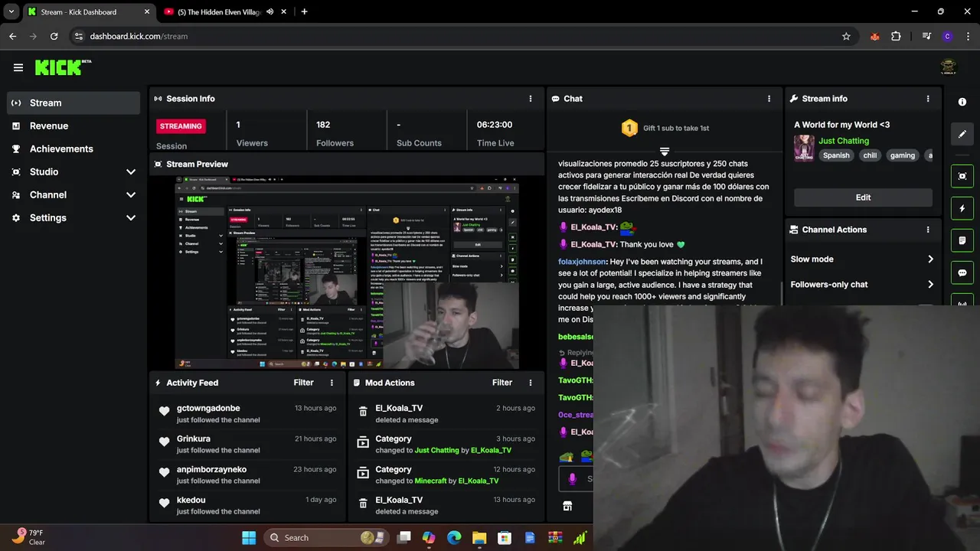Click the Edit button in Stream info
This screenshot has width=980, height=551.
pos(863,197)
